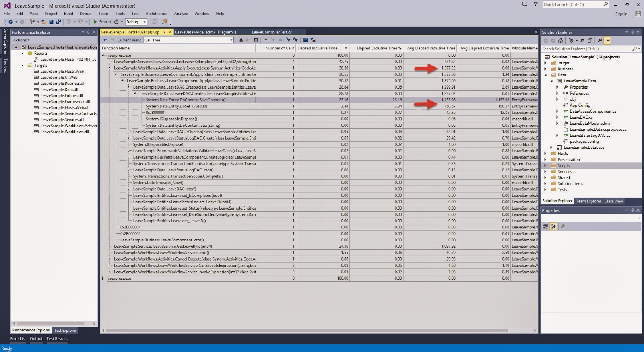The width and height of the screenshot is (644, 352).
Task: Click the Property Pages wrench in Properties panel
Action: click(563, 226)
